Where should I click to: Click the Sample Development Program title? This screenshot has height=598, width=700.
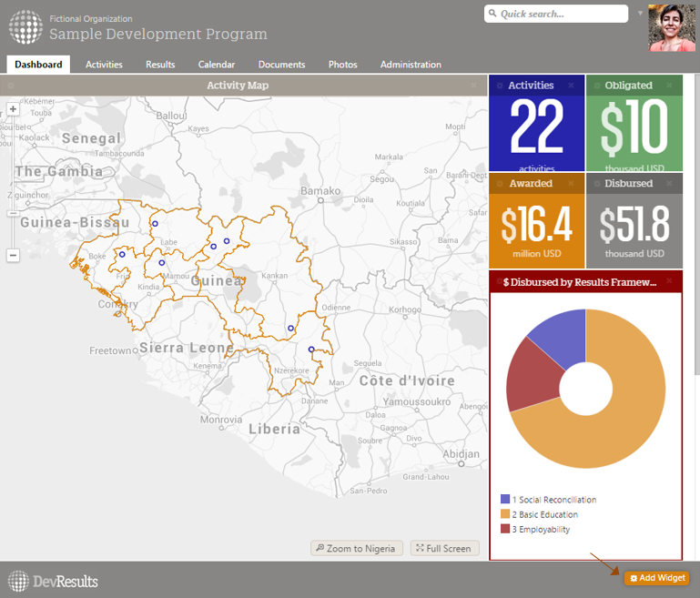158,34
